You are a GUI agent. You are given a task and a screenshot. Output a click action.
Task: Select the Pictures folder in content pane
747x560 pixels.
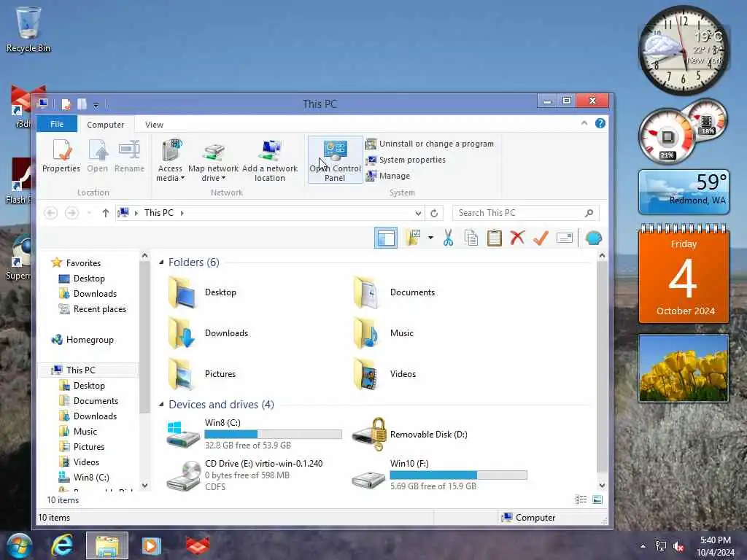coord(202,374)
